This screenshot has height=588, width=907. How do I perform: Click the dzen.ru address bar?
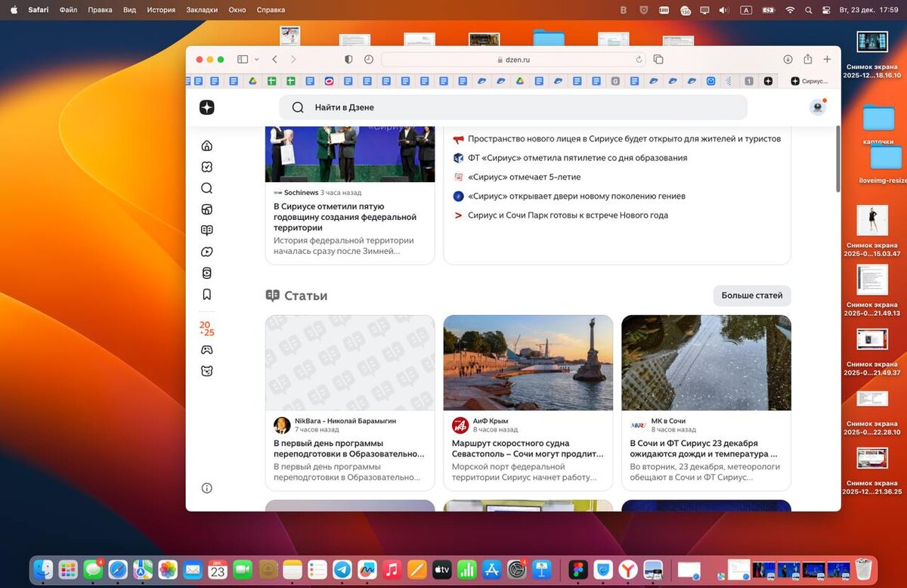tap(513, 59)
